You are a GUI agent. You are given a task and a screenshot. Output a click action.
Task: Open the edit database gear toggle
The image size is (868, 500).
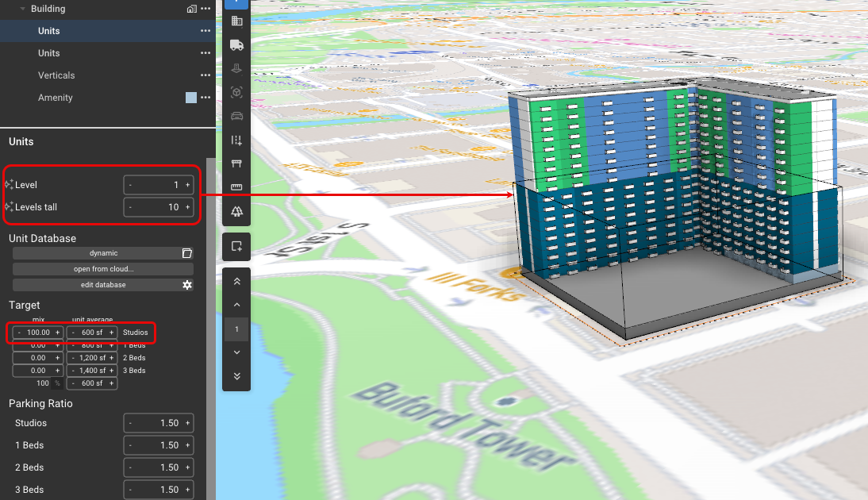pyautogui.click(x=186, y=284)
